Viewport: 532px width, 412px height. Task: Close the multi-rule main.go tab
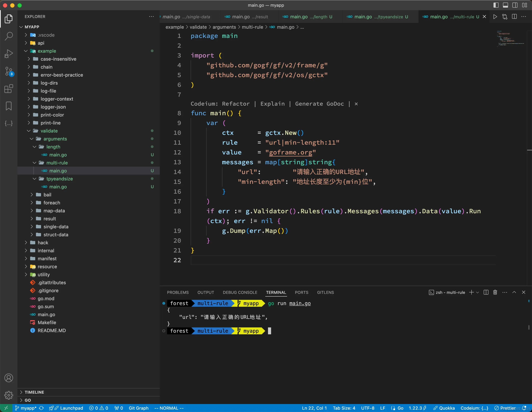click(x=484, y=17)
